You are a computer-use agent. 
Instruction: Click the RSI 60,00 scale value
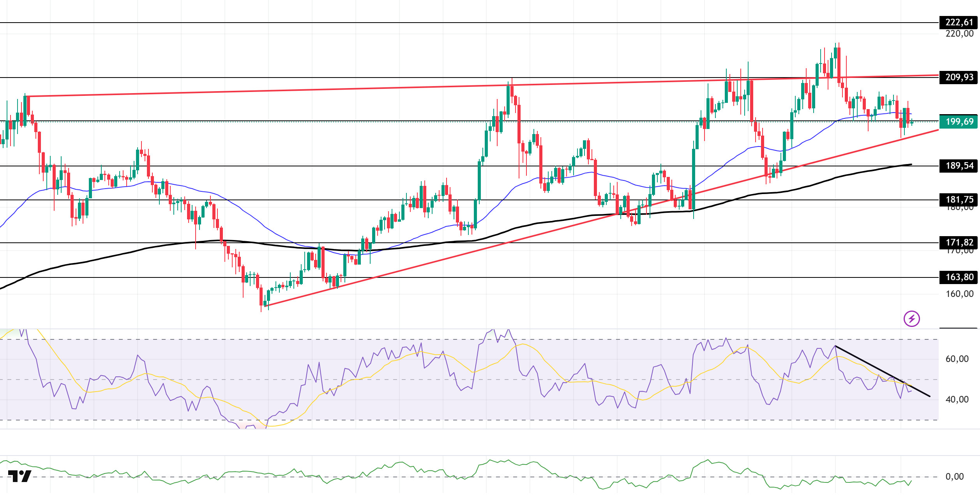(x=957, y=359)
